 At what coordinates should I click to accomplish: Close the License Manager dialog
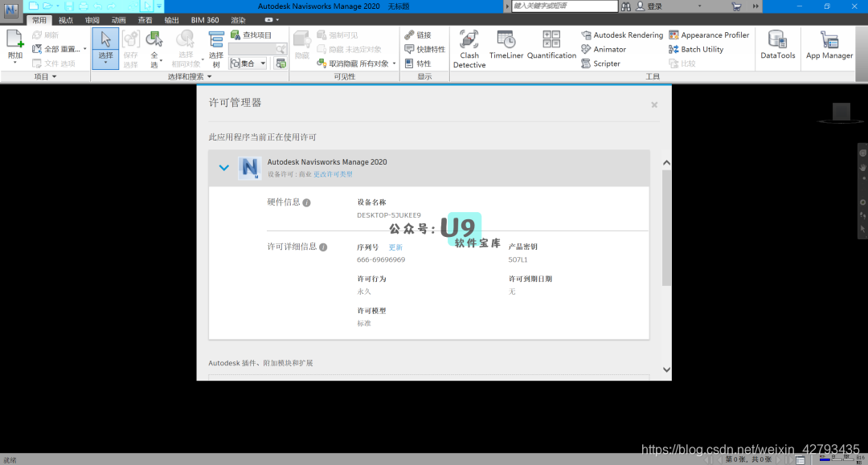pos(654,104)
